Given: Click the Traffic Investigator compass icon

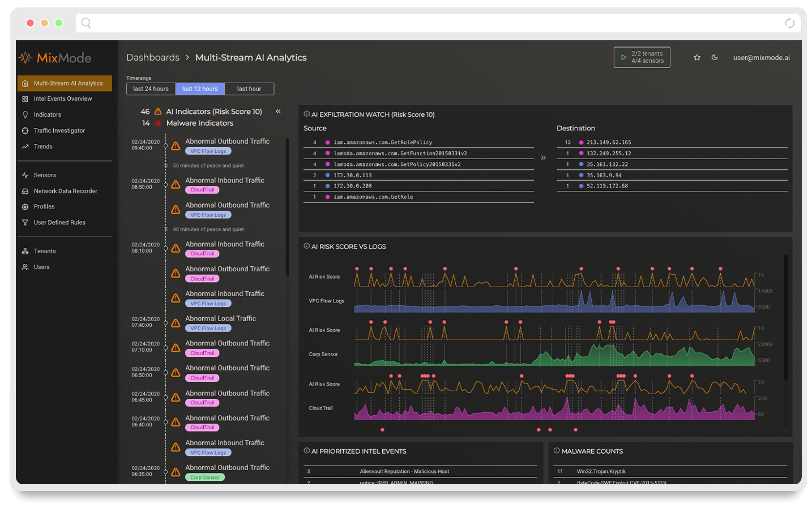Looking at the screenshot, I should pyautogui.click(x=25, y=131).
